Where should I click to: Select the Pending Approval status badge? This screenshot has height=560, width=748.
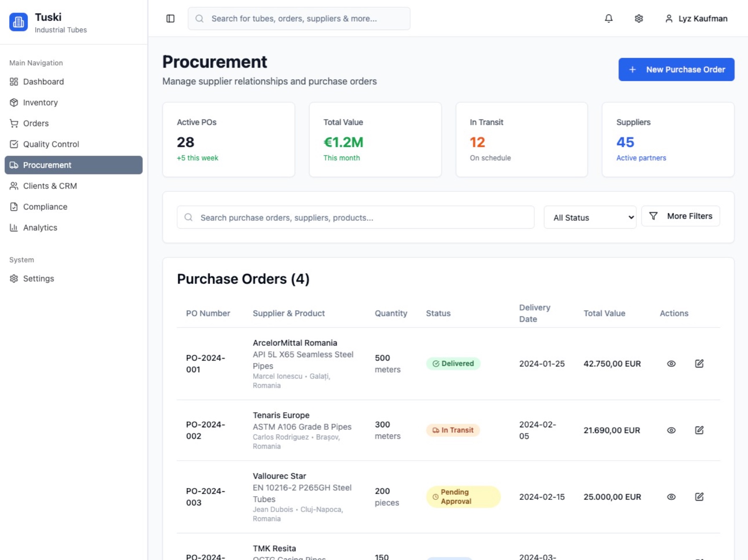463,497
